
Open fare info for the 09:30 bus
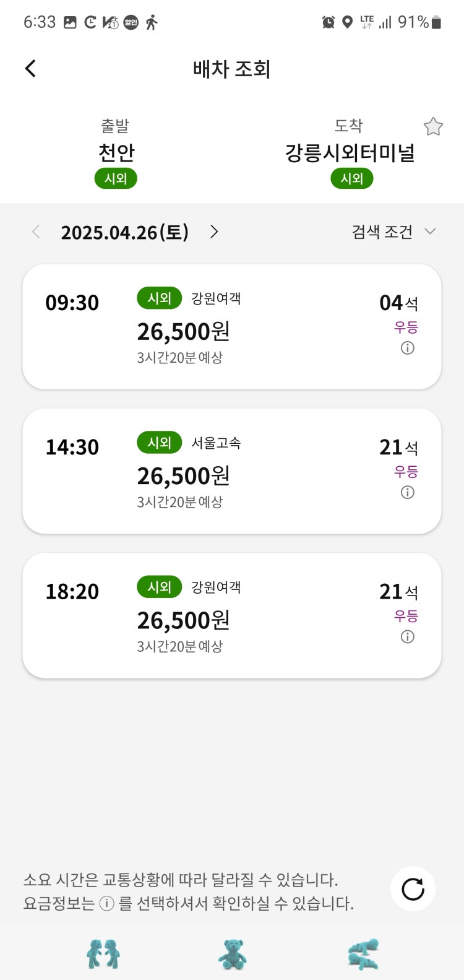coord(407,348)
